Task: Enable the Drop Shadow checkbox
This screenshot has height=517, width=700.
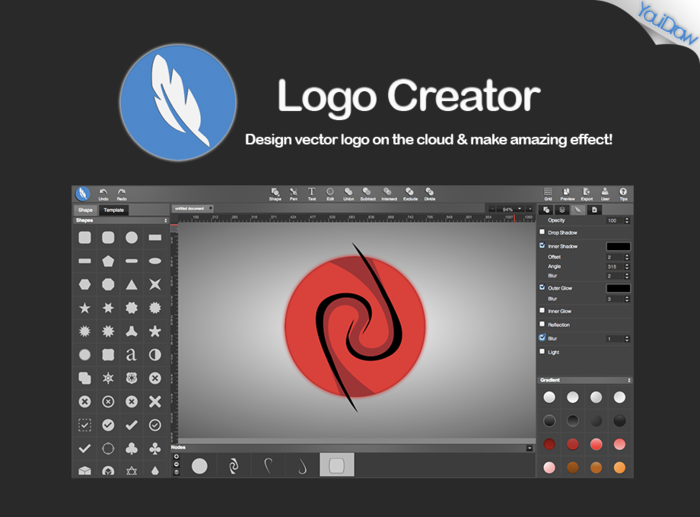Action: (542, 232)
